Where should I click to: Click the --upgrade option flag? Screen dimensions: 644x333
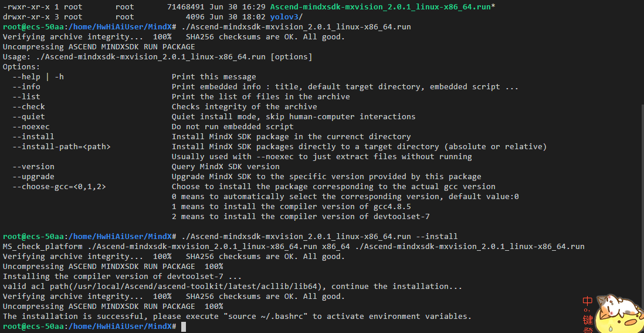point(33,176)
